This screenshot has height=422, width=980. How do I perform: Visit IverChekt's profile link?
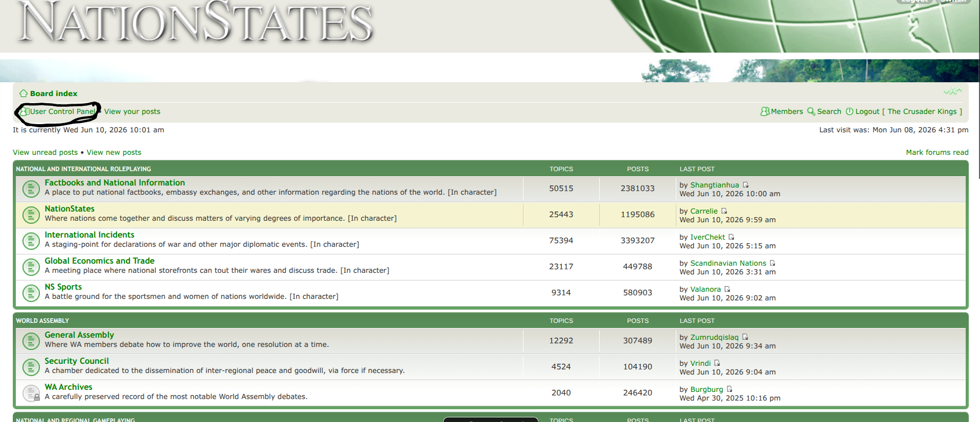click(708, 237)
